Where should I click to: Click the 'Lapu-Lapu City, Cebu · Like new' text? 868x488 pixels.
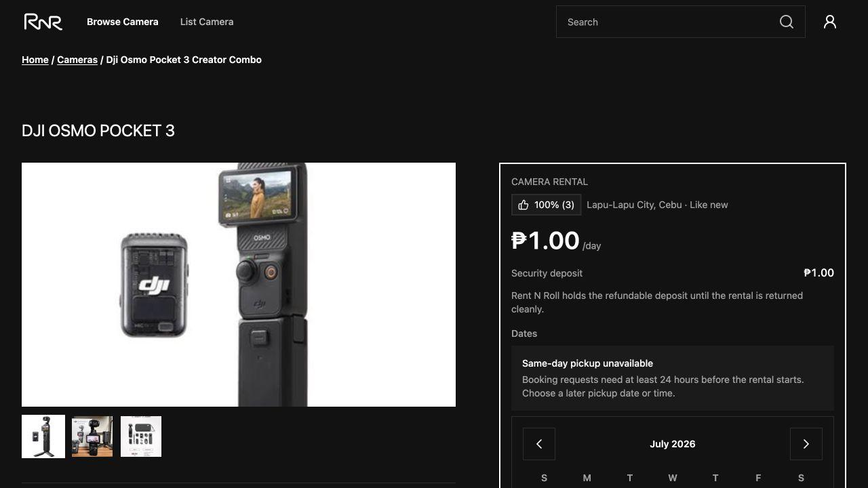click(657, 205)
